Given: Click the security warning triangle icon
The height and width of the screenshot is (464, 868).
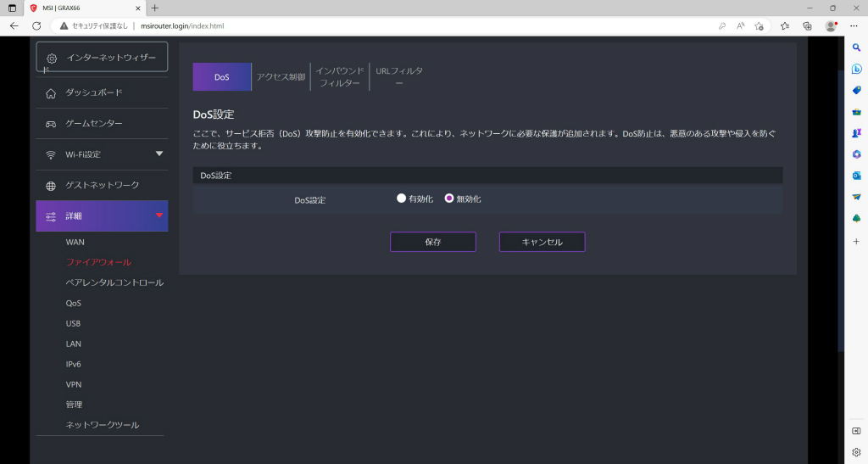Looking at the screenshot, I should tap(64, 26).
